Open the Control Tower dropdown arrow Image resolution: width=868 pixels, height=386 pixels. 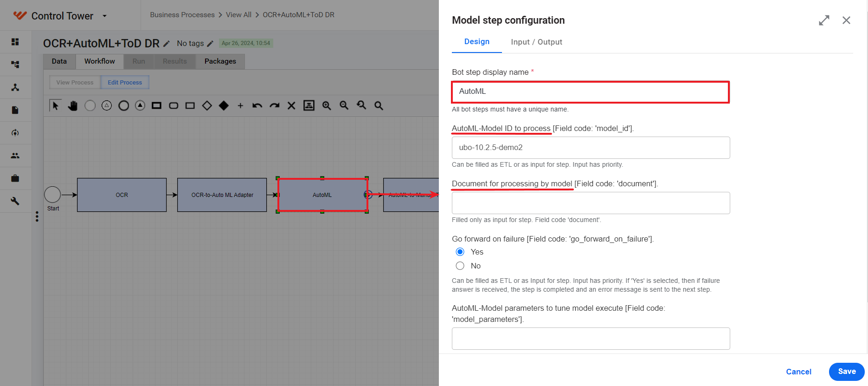[104, 16]
